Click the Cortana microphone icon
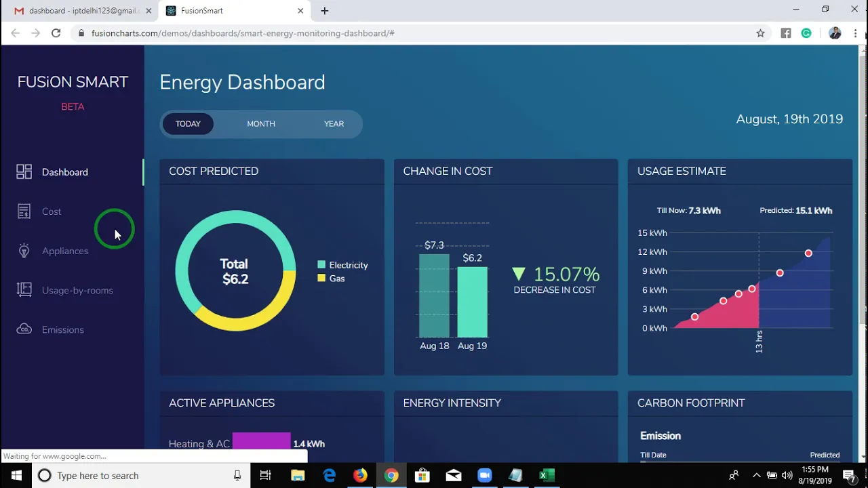868x488 pixels. [x=237, y=475]
